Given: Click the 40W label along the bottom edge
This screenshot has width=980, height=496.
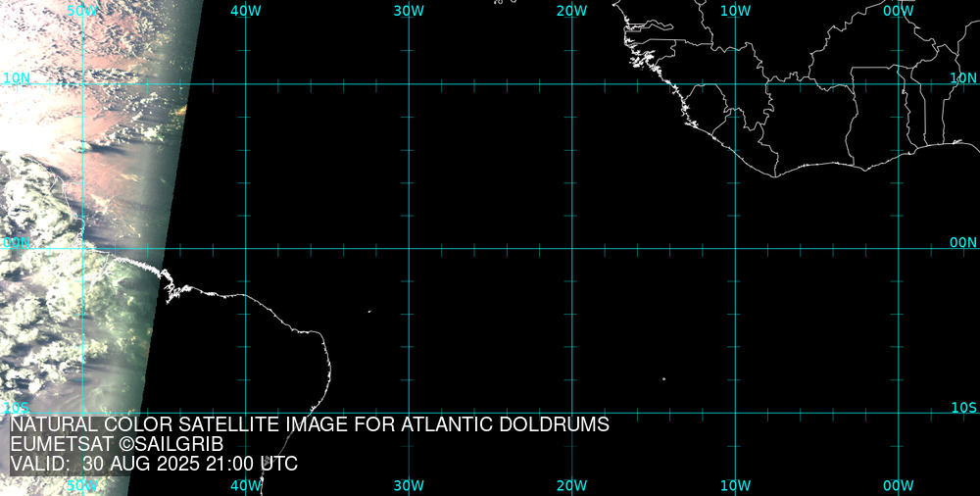Looking at the screenshot, I should pos(246,485).
